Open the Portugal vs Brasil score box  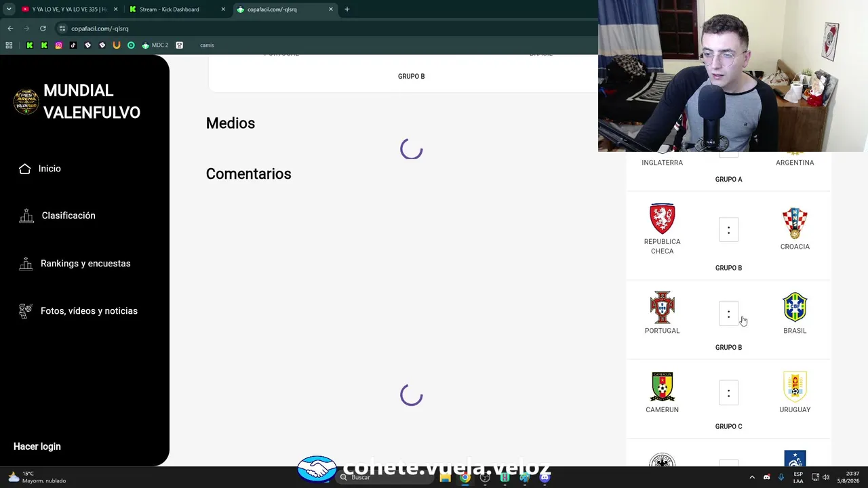pos(729,314)
